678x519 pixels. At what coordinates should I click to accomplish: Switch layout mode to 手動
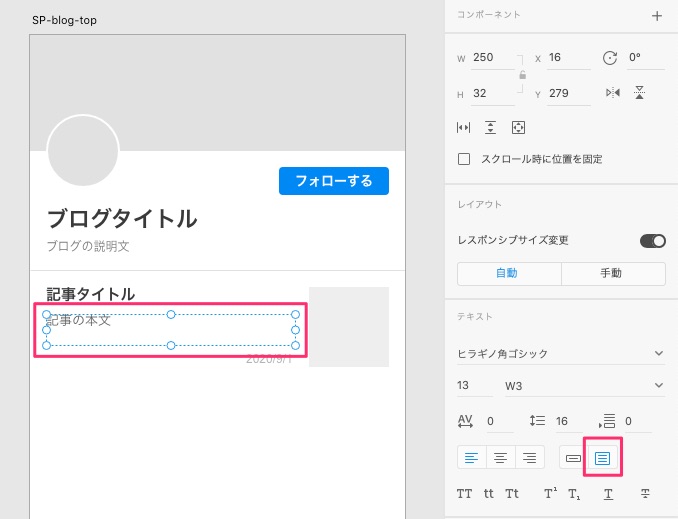pos(613,273)
